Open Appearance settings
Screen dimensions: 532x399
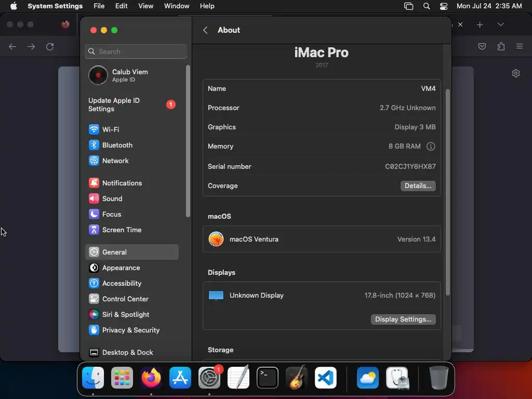tap(131, 268)
